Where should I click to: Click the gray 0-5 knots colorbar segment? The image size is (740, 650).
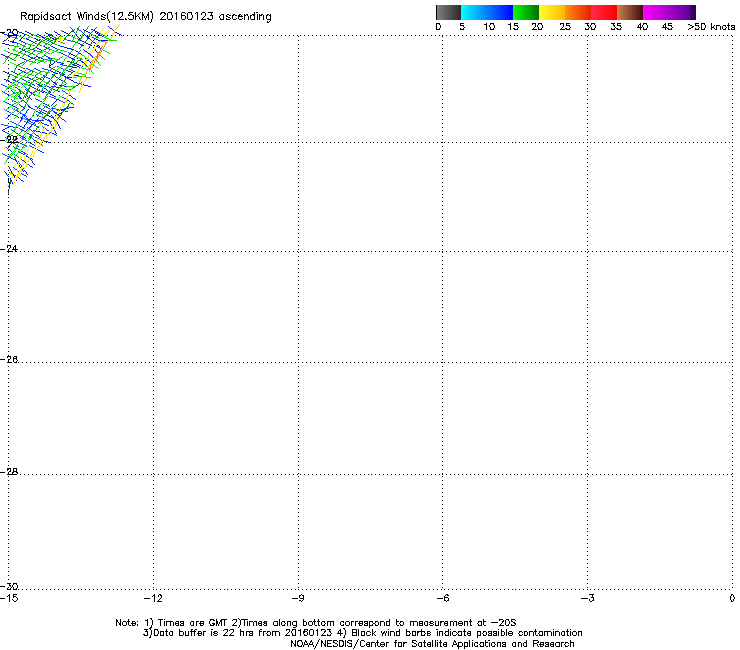pos(448,12)
